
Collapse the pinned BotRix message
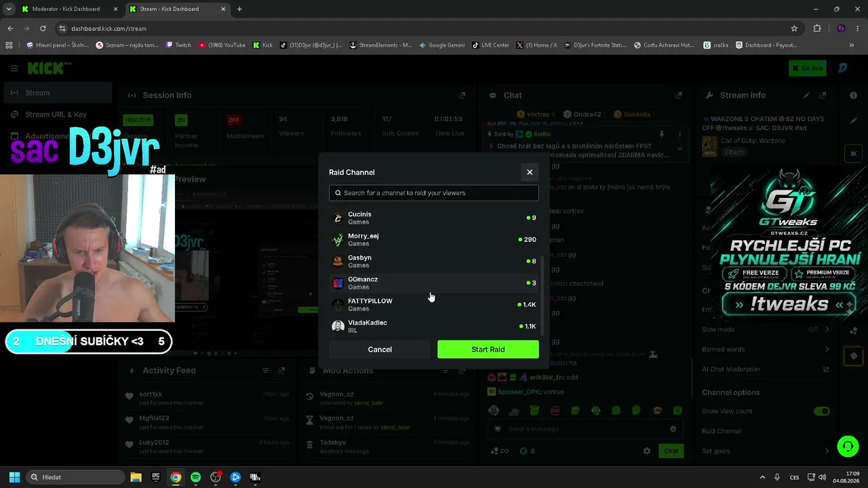point(679,148)
